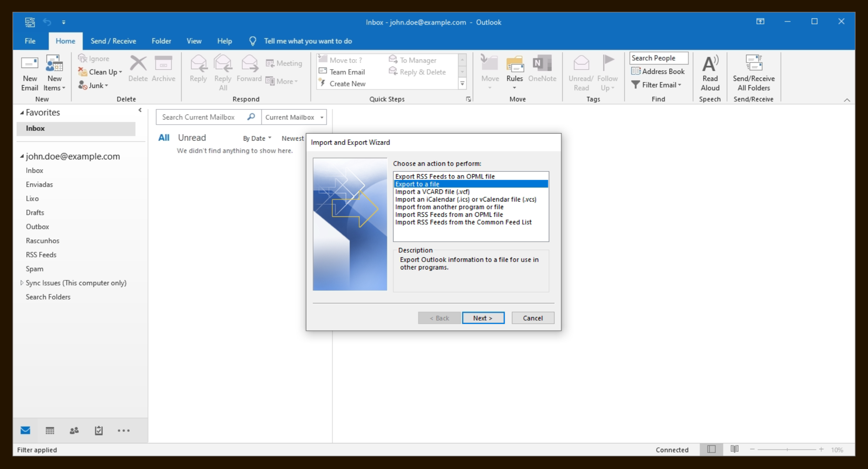
Task: Click the search magnifier icon
Action: tap(251, 117)
